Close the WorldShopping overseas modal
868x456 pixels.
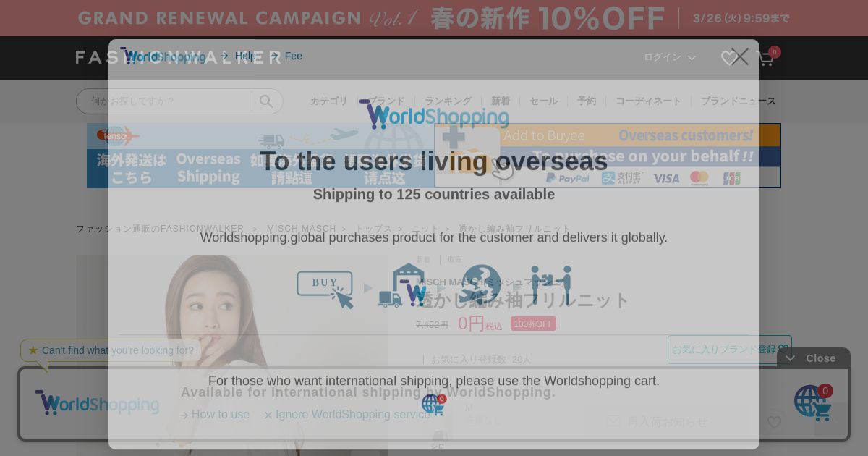[739, 56]
